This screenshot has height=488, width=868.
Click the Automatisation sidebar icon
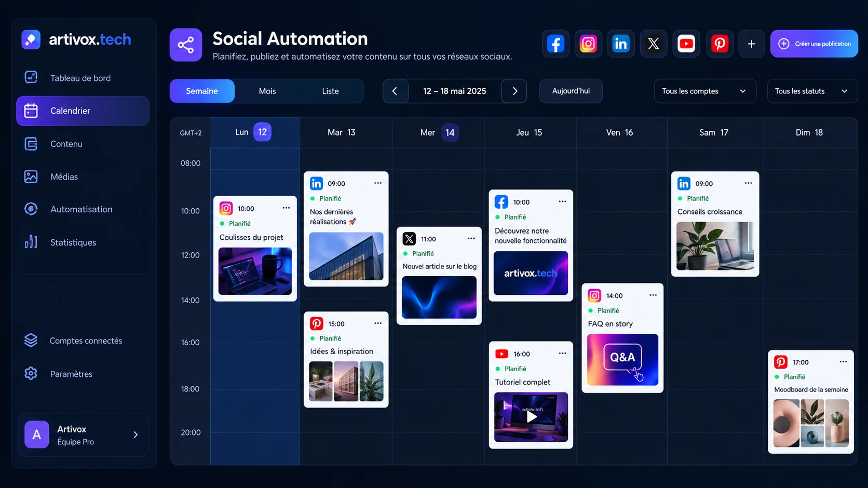[31, 209]
